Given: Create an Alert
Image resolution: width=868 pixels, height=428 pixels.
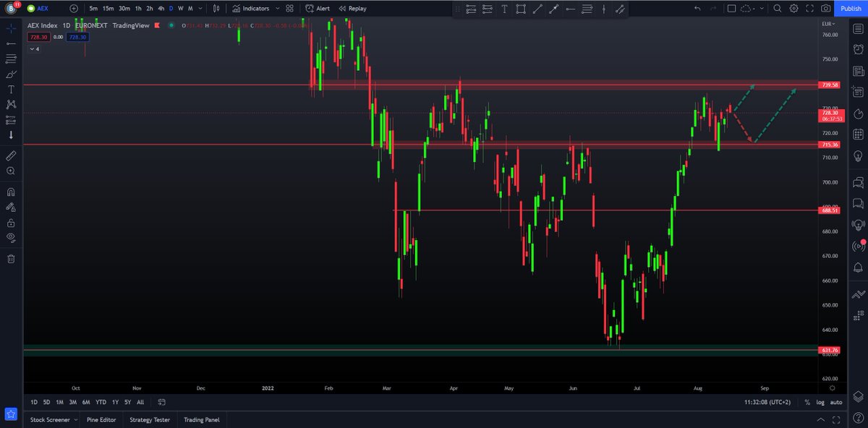Looking at the screenshot, I should tap(318, 9).
